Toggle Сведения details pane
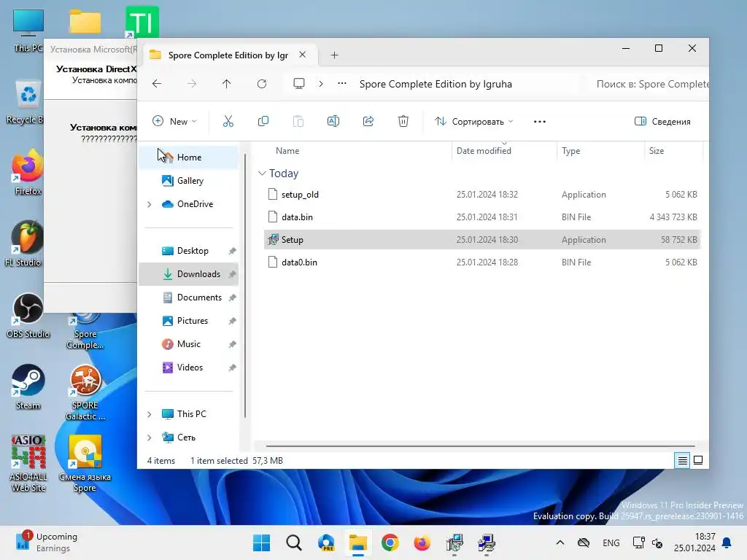747x560 pixels. pos(662,122)
